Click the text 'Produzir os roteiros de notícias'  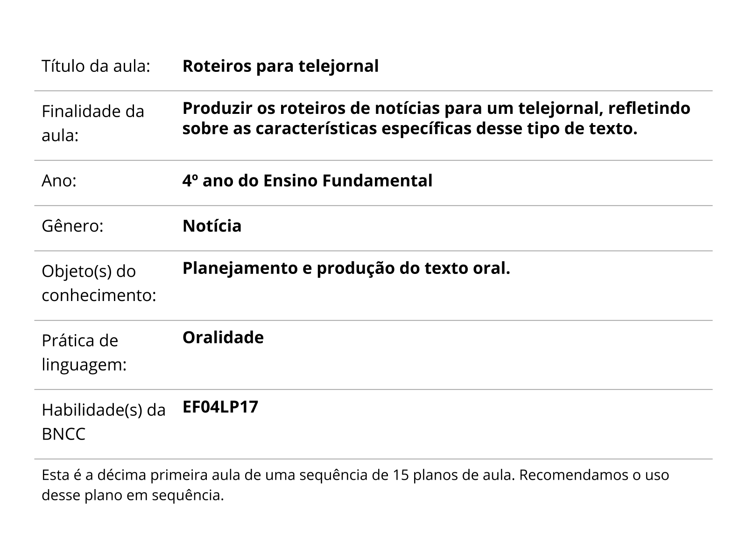point(311,108)
